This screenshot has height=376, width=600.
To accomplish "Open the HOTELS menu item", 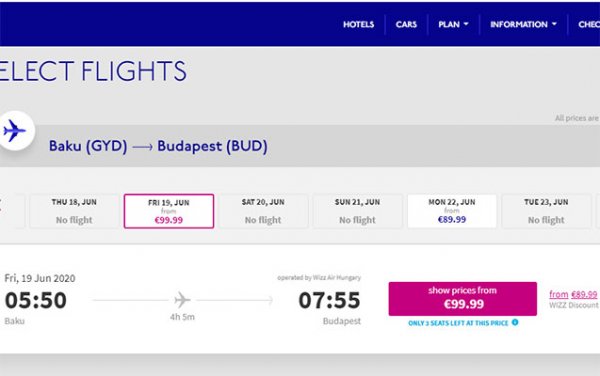I will [359, 24].
